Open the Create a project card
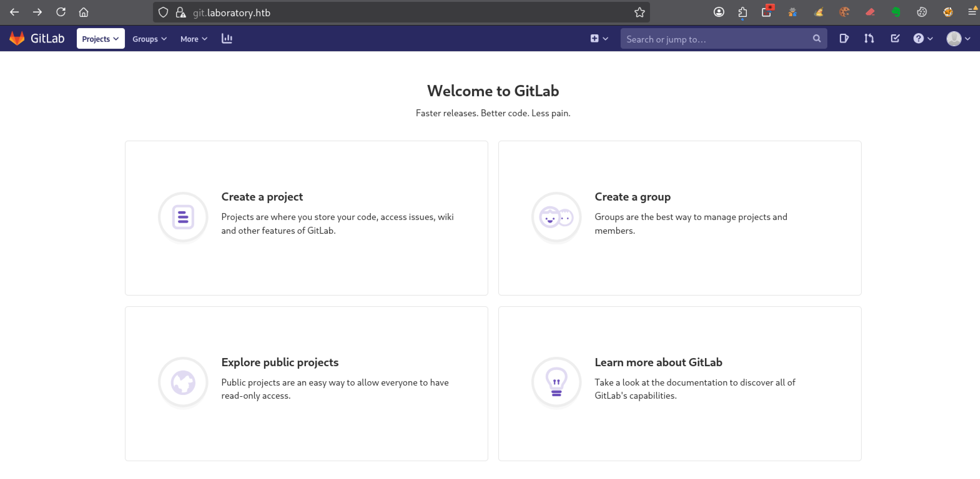 pos(306,218)
